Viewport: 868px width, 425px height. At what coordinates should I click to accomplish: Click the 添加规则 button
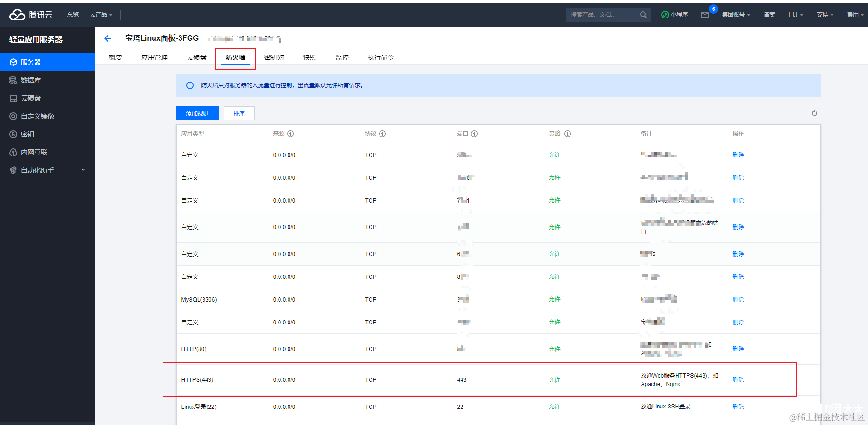(x=198, y=113)
